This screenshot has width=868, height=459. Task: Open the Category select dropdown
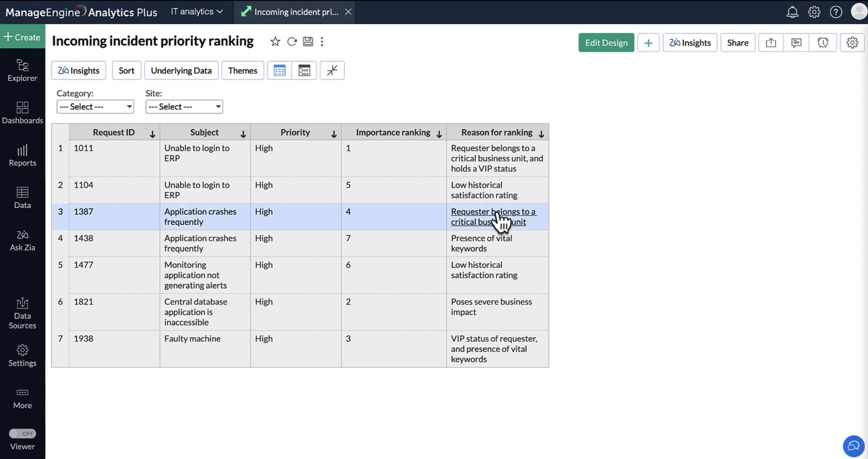click(95, 107)
